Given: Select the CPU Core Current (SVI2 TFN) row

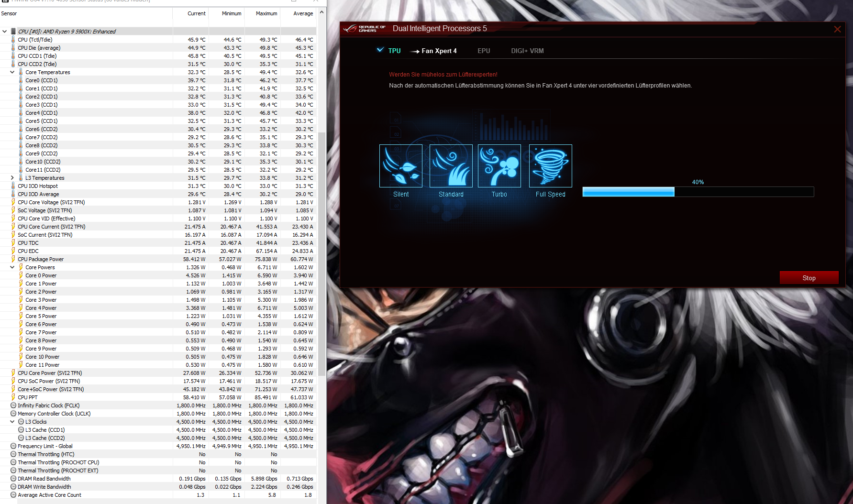Looking at the screenshot, I should [x=158, y=227].
